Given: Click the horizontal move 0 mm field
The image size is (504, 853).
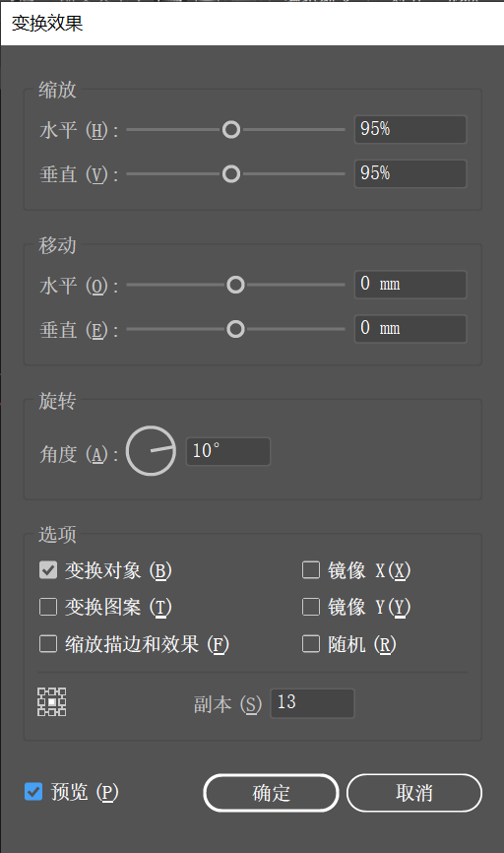Looking at the screenshot, I should click(410, 285).
